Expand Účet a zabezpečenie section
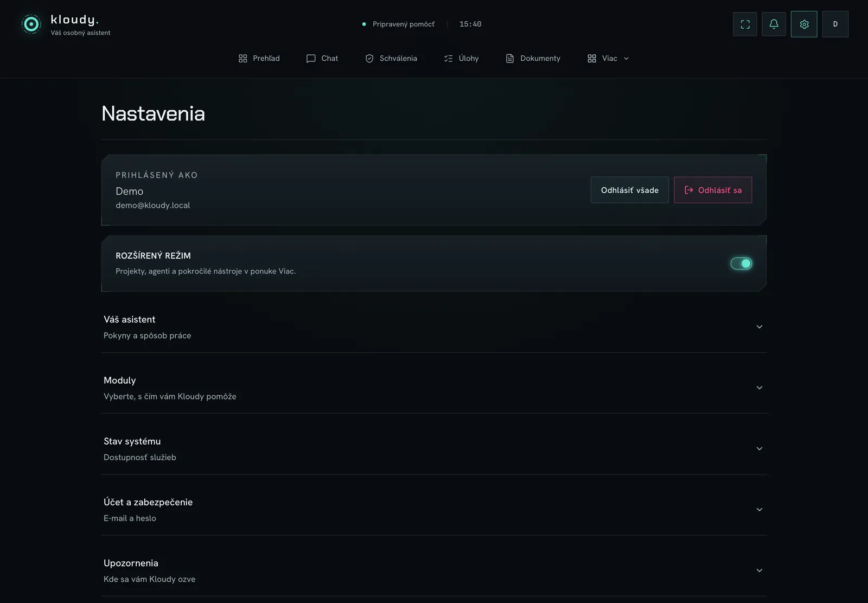 click(x=434, y=509)
